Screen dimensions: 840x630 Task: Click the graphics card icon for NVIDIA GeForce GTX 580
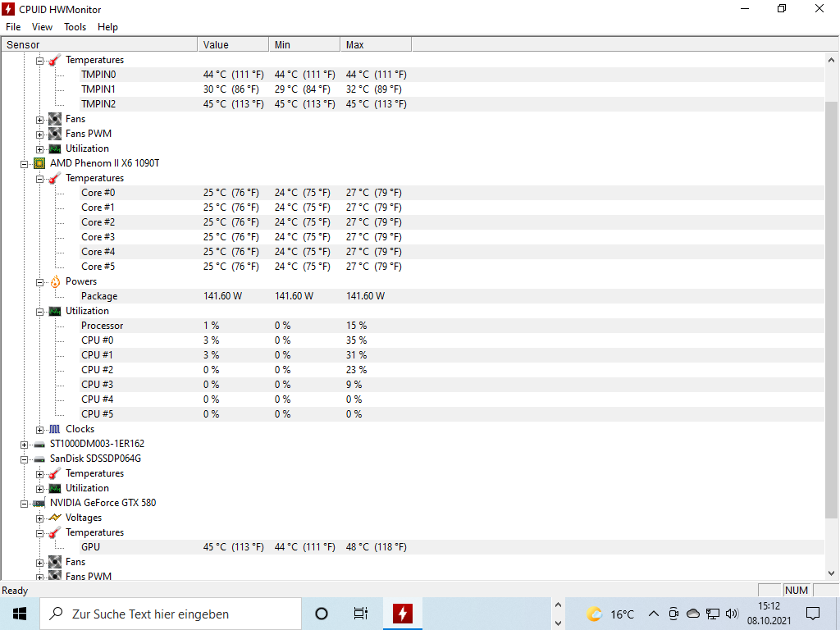point(39,503)
